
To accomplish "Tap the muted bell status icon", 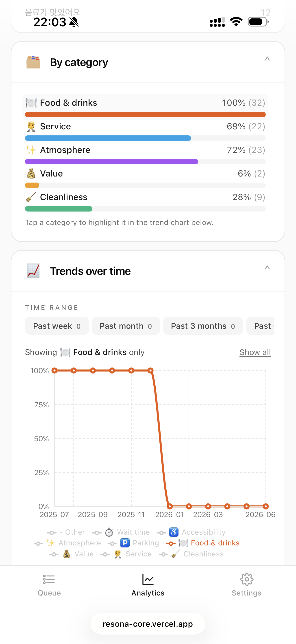I will [x=74, y=22].
